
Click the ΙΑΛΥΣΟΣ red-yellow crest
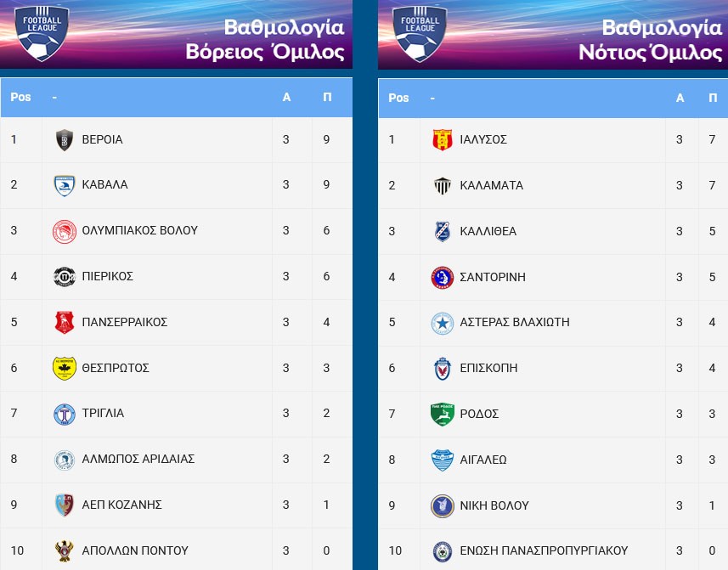pyautogui.click(x=443, y=139)
